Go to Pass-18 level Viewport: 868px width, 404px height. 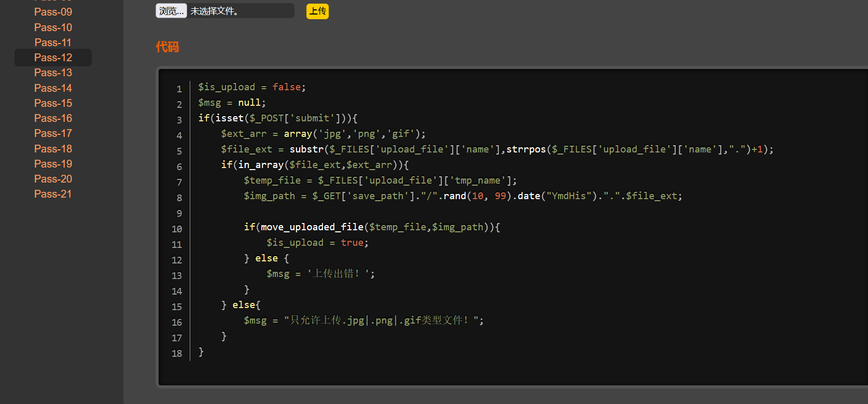point(53,149)
